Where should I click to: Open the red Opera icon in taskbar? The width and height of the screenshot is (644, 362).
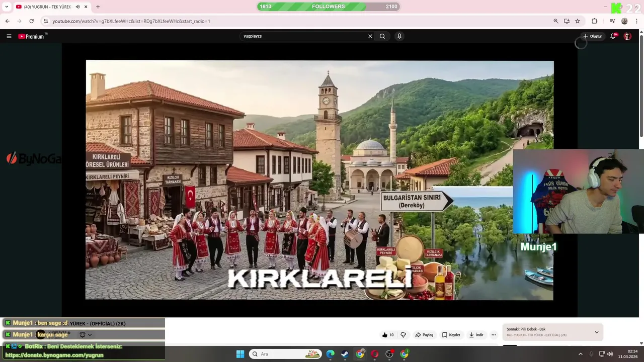pyautogui.click(x=375, y=354)
